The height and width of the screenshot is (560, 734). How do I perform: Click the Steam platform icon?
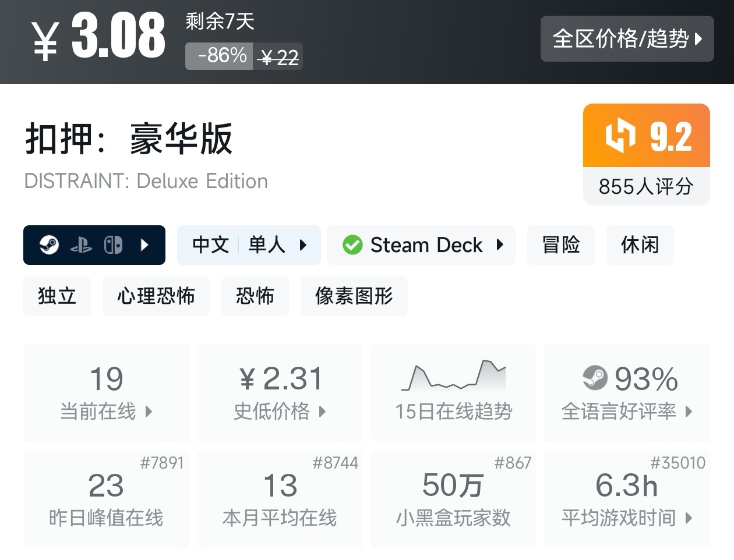tap(49, 245)
